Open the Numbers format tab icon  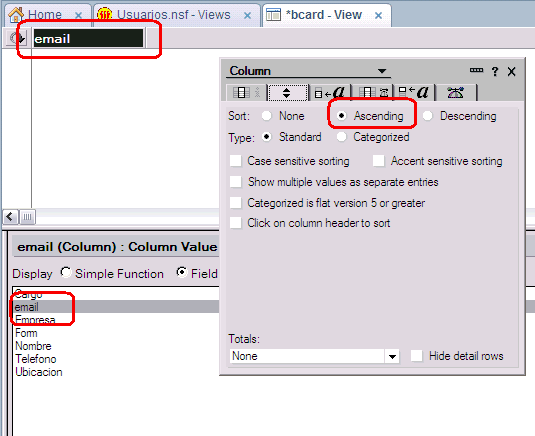pos(372,92)
